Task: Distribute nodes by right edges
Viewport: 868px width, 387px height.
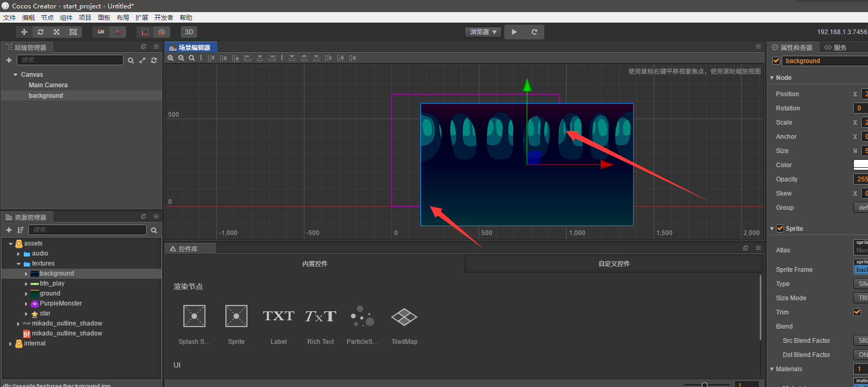Action: [353, 58]
